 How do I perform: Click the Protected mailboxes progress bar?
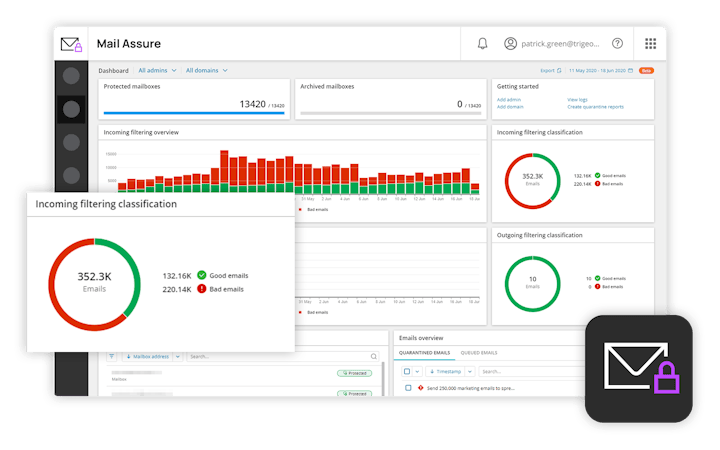point(194,112)
